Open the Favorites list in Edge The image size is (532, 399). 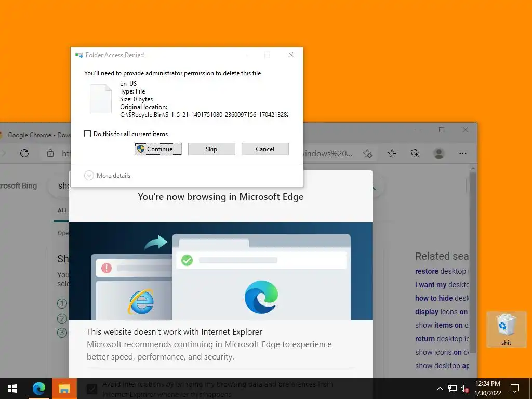pos(392,154)
